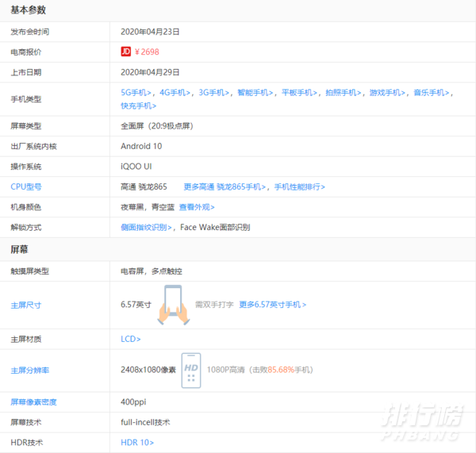The width and height of the screenshot is (476, 453).
Task: Click the two-hands phone size illustration
Action: pyautogui.click(x=173, y=305)
